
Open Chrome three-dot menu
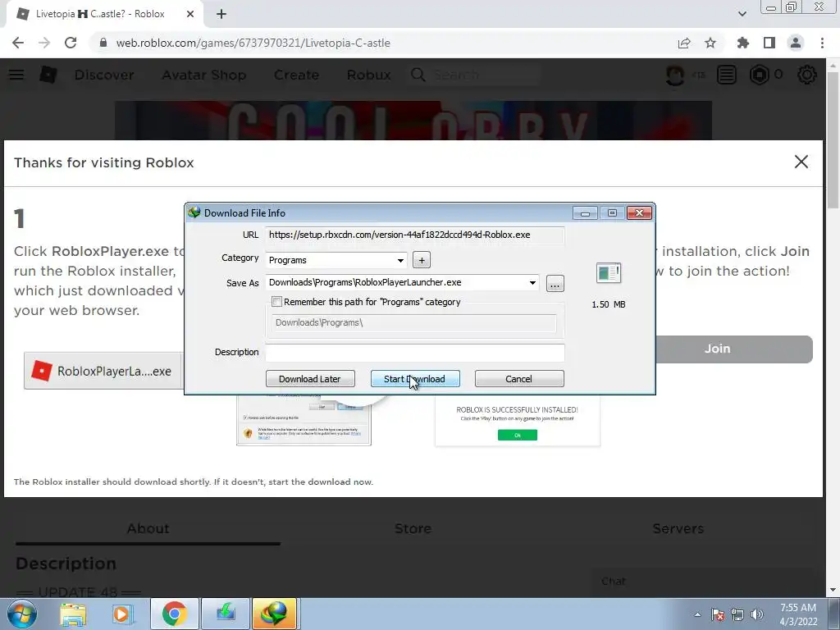pos(822,43)
